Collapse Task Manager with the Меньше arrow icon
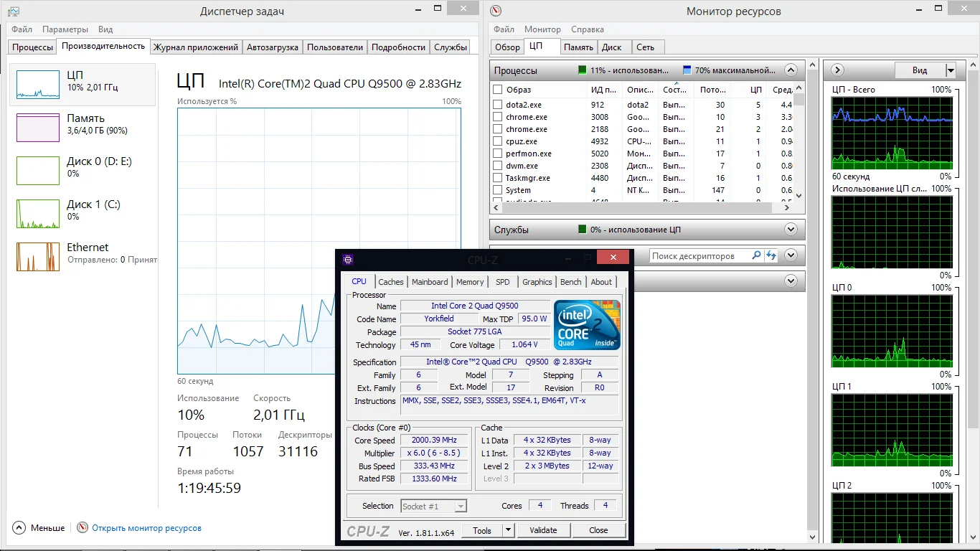 [x=19, y=527]
